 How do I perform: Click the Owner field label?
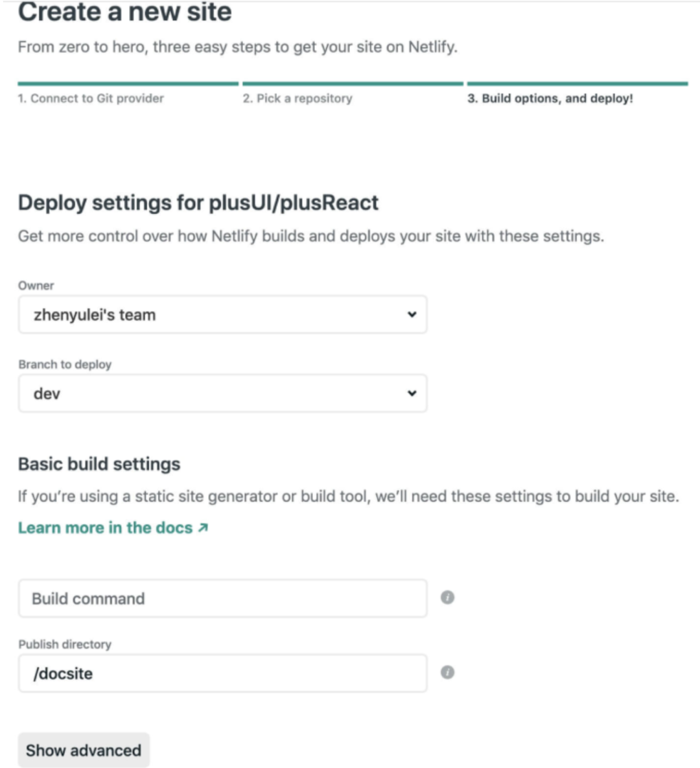[36, 286]
